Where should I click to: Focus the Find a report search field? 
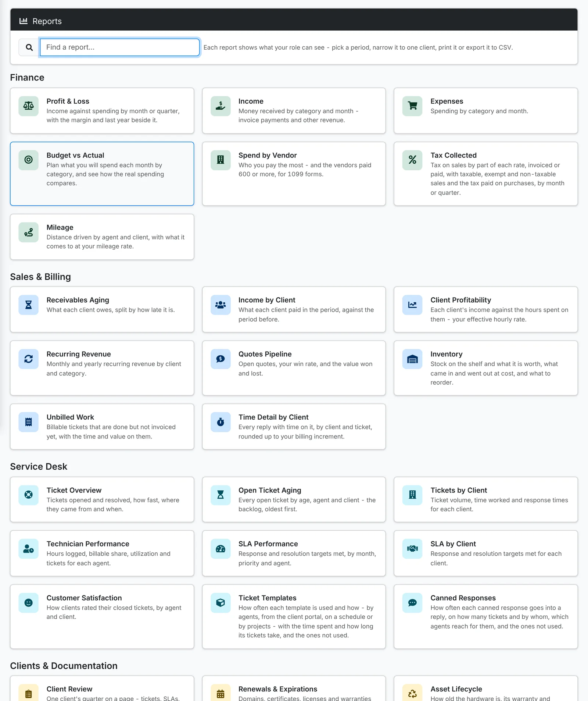click(x=120, y=47)
